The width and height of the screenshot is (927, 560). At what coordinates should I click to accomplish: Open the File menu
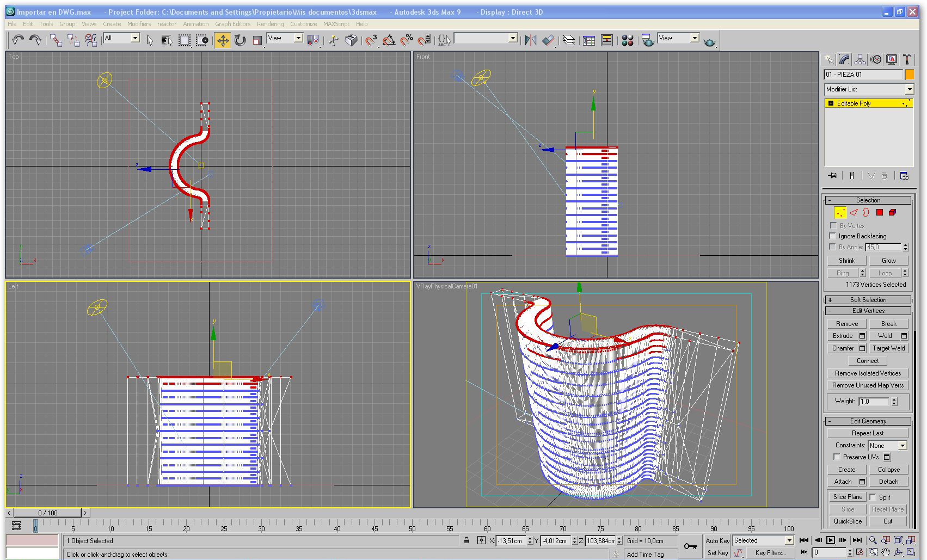[12, 24]
